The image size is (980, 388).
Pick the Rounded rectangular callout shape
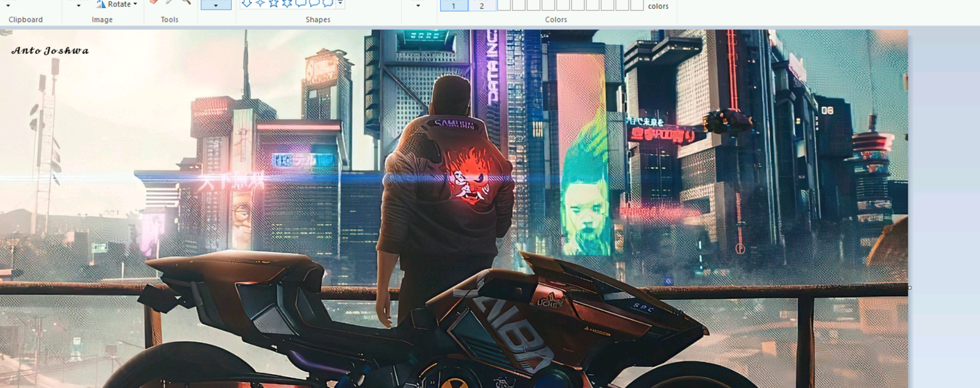coord(301,3)
